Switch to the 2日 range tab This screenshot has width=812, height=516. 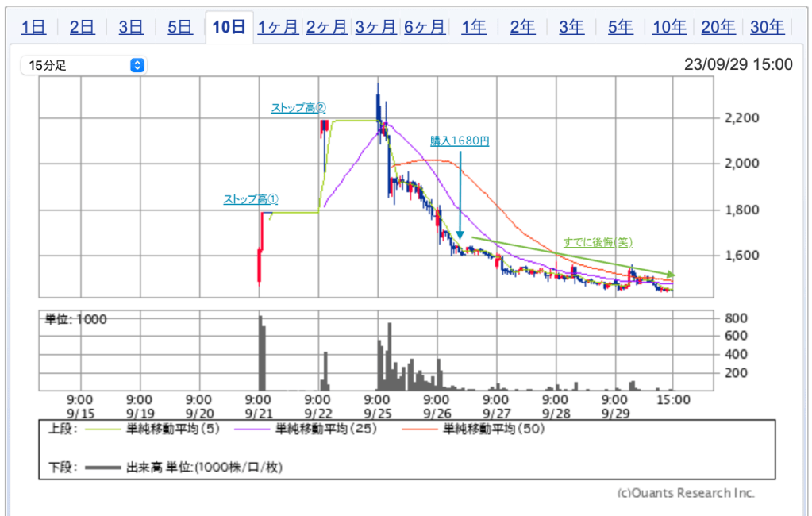point(82,27)
